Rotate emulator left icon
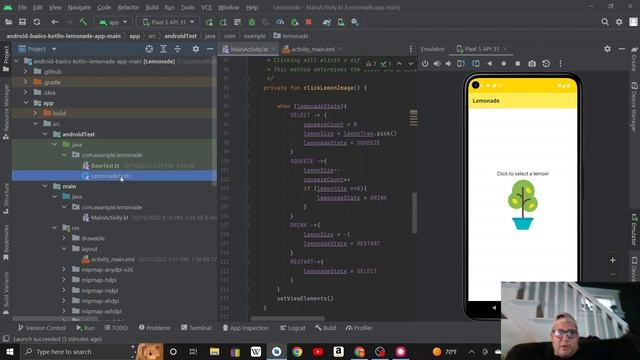This screenshot has width=640, height=360. pos(461,64)
